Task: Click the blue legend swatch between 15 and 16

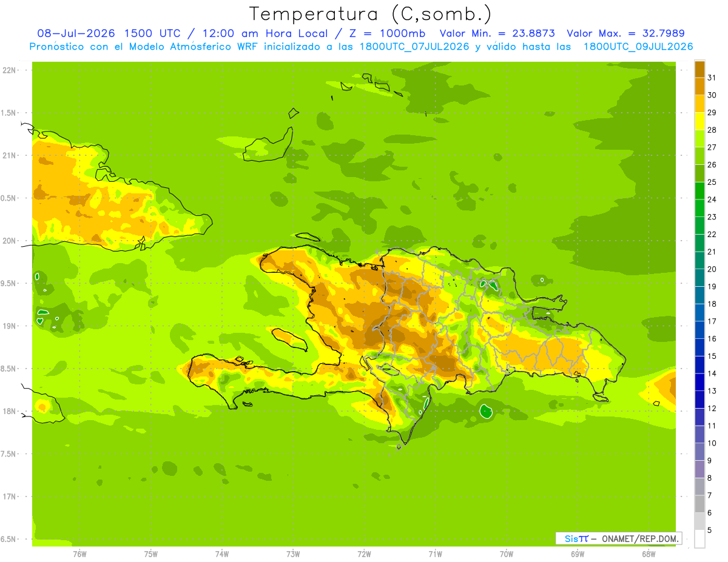Action: pos(699,347)
